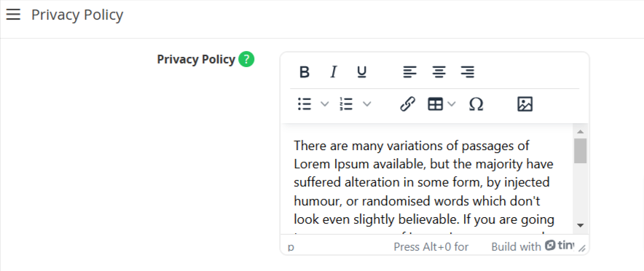
Task: Align text to the right
Action: tap(468, 72)
